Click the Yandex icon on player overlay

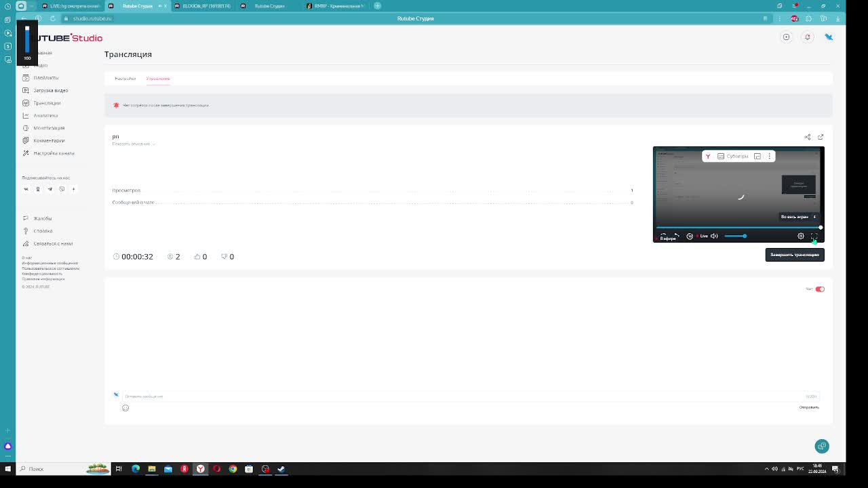[x=708, y=157]
